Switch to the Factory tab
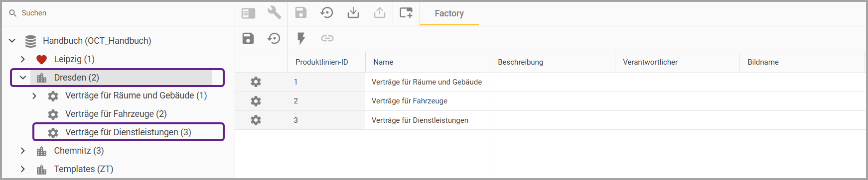Viewport: 868px width, 180px height. pos(449,13)
